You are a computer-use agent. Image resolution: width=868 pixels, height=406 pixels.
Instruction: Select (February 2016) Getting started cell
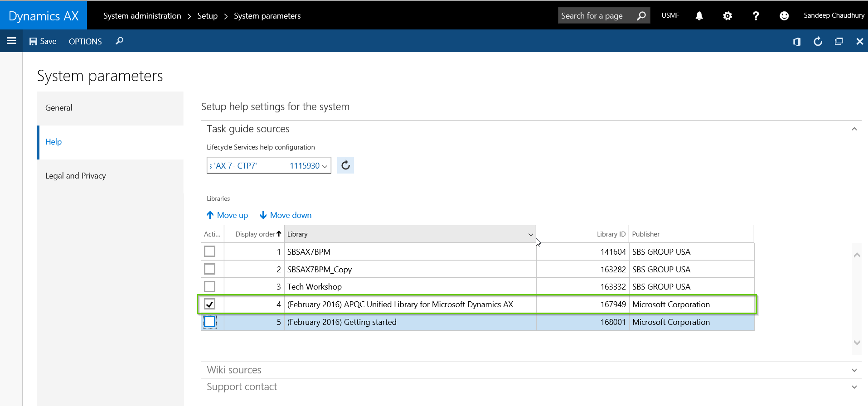coord(410,322)
